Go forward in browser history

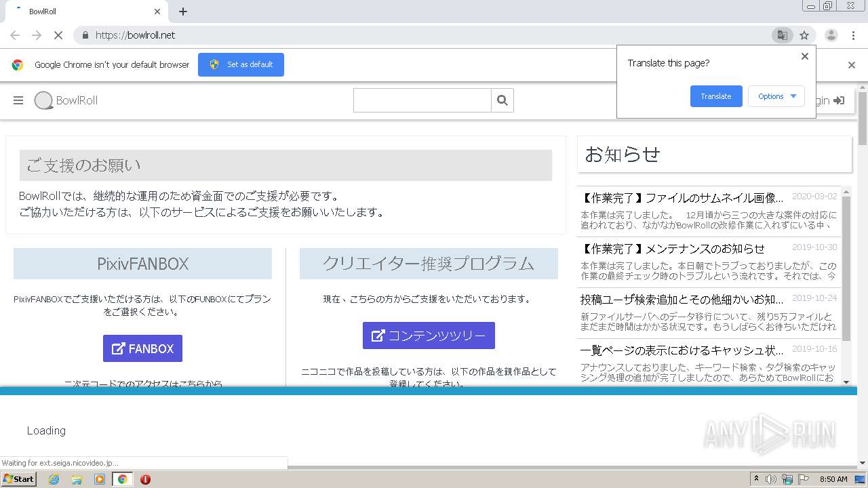37,35
